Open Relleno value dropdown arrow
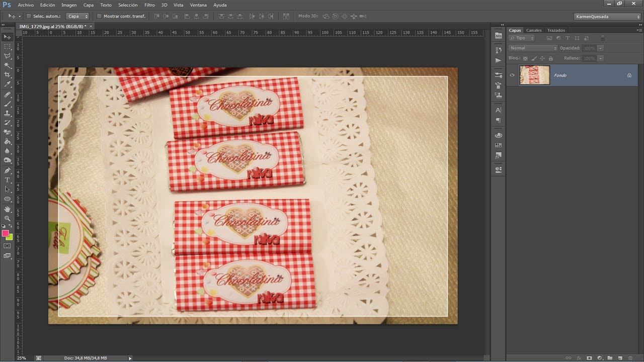This screenshot has height=362, width=644. click(601, 58)
